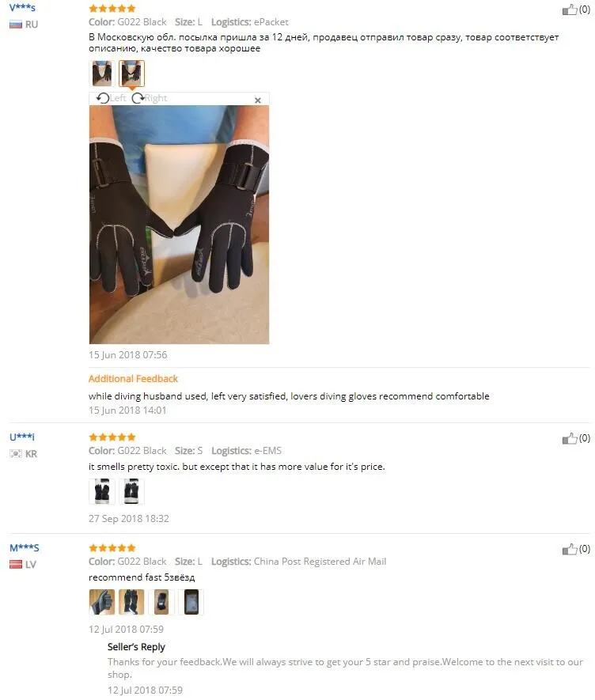Open second thumbnail in M***S review
The width and height of the screenshot is (595, 700).
click(132, 602)
